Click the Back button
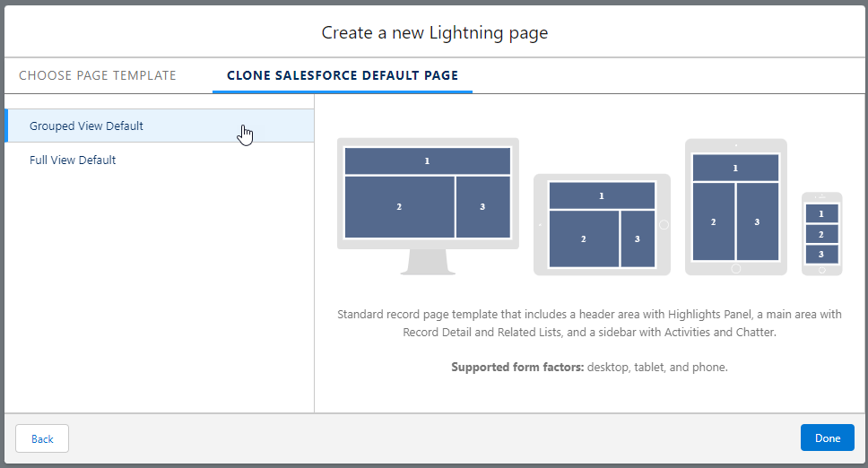Viewport: 868px width, 468px height. [42, 438]
